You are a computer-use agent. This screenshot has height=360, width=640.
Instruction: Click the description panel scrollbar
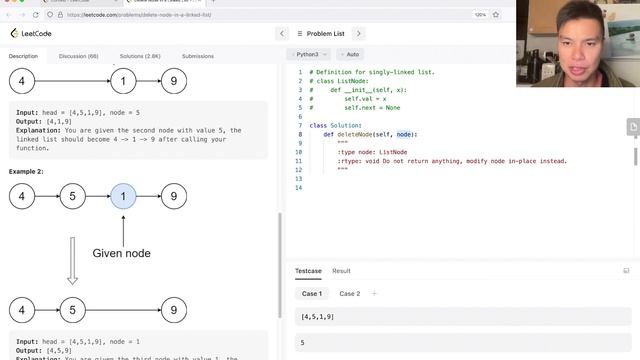(280, 265)
